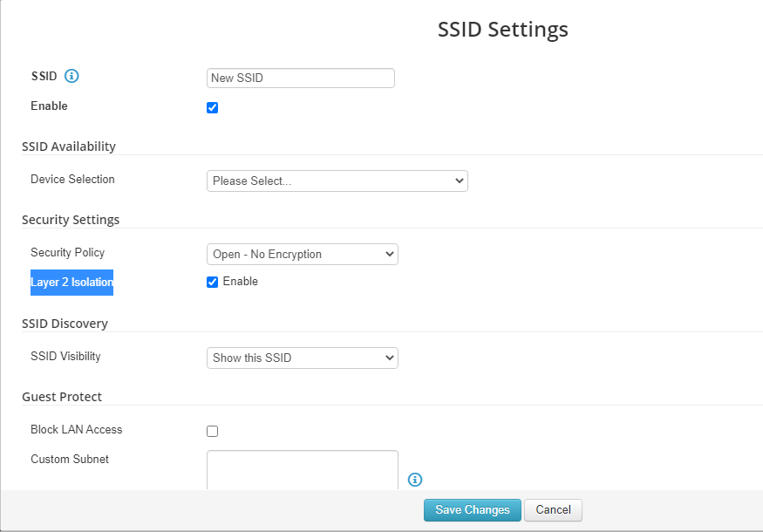Click the SSID Discovery section heading
Viewport: 763px width, 532px height.
tap(65, 324)
